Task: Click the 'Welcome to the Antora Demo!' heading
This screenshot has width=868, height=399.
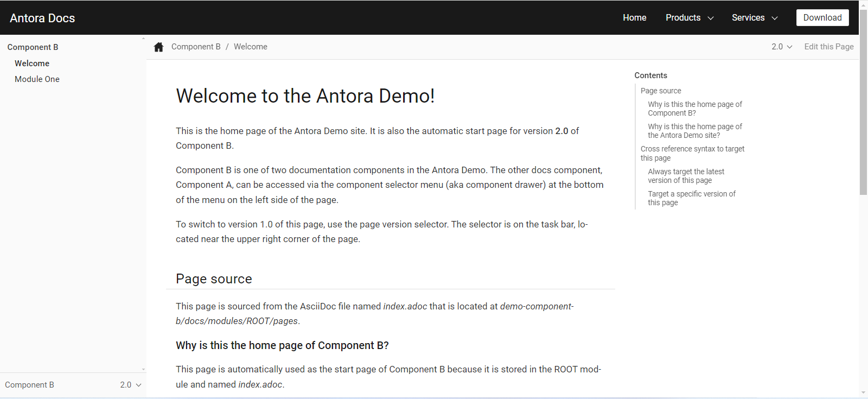Action: pyautogui.click(x=305, y=96)
